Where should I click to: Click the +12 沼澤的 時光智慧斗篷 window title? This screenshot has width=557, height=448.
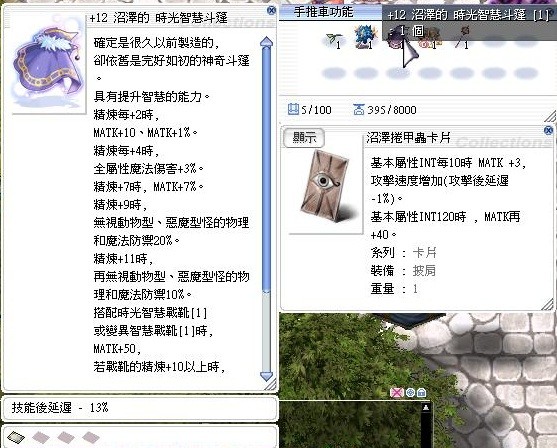pos(158,18)
